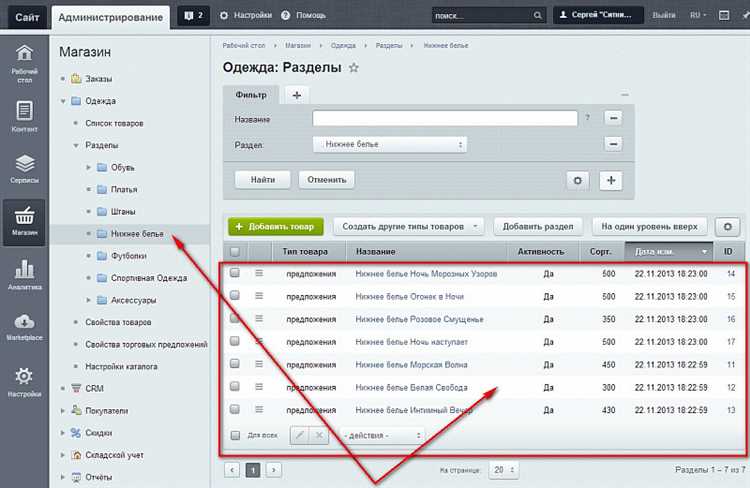This screenshot has height=488, width=750.
Task: Open row menu for Морская Волна
Action: (259, 364)
